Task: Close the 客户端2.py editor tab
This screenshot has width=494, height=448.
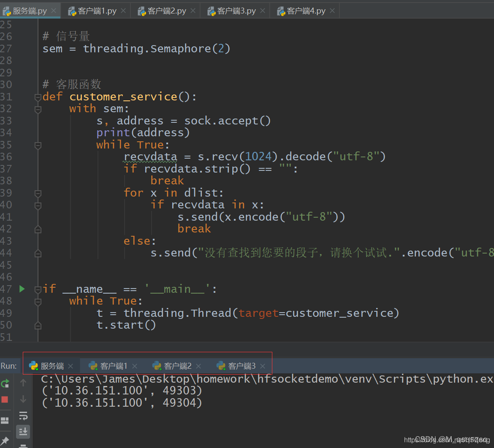Action: click(x=193, y=11)
